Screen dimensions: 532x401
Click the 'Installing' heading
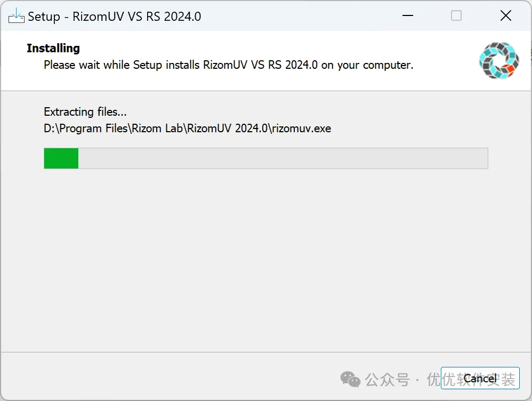pos(53,48)
